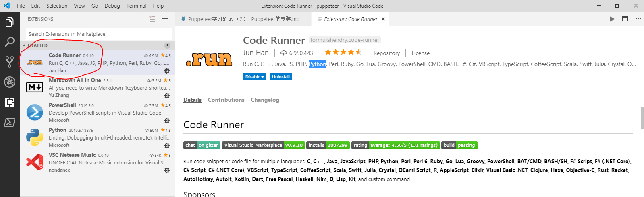Viewport: 644px width, 197px height.
Task: Open Source Control view in activity bar
Action: [10, 62]
